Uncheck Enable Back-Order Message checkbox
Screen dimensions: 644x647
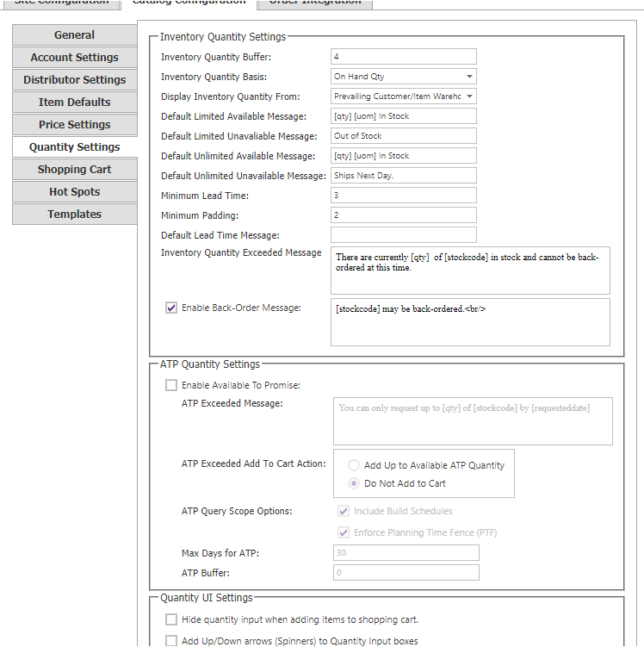click(171, 308)
